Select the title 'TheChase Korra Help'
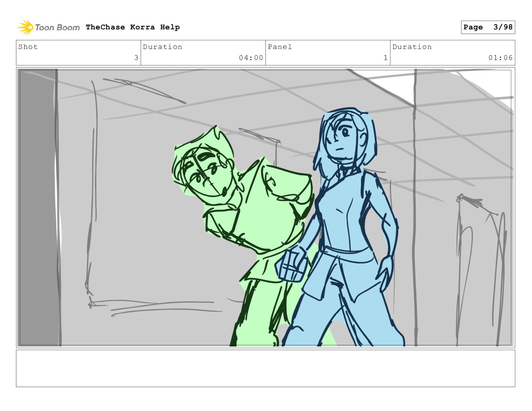This screenshot has height=411, width=532. point(133,27)
